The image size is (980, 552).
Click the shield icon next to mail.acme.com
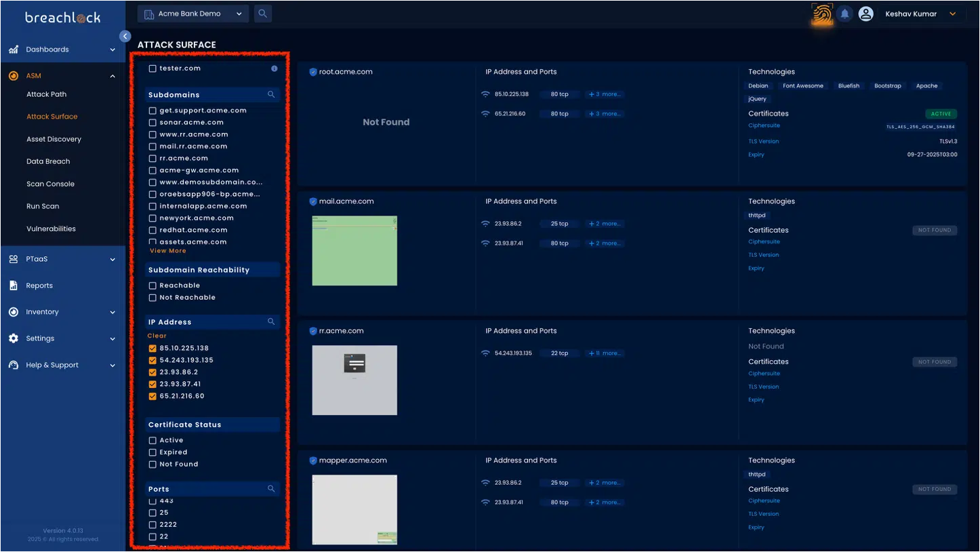point(313,201)
